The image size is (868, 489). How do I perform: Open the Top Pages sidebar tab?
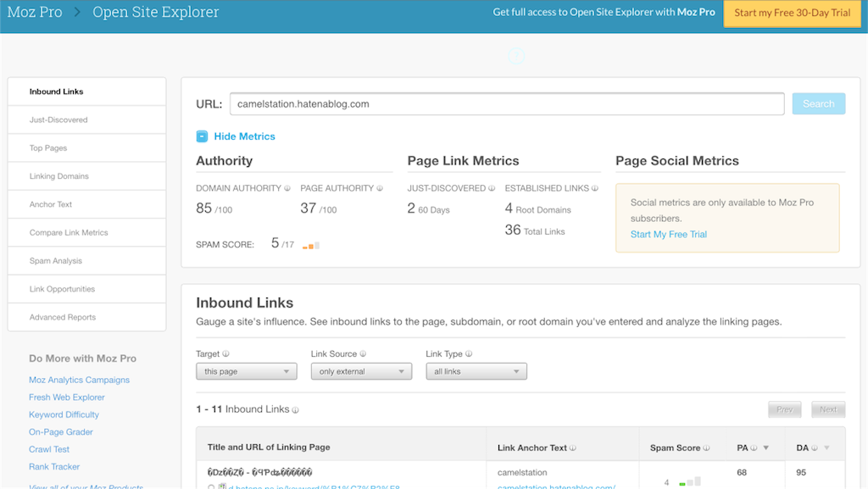click(87, 147)
